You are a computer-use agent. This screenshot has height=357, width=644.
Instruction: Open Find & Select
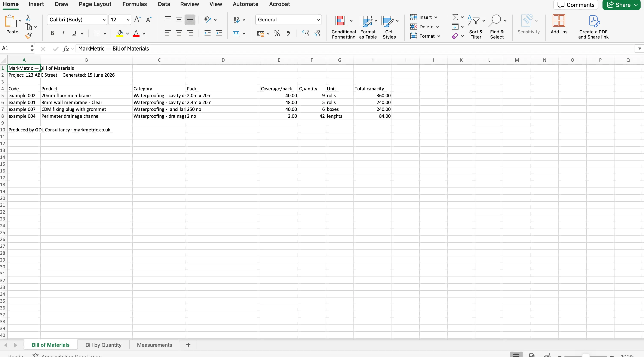pos(497,27)
